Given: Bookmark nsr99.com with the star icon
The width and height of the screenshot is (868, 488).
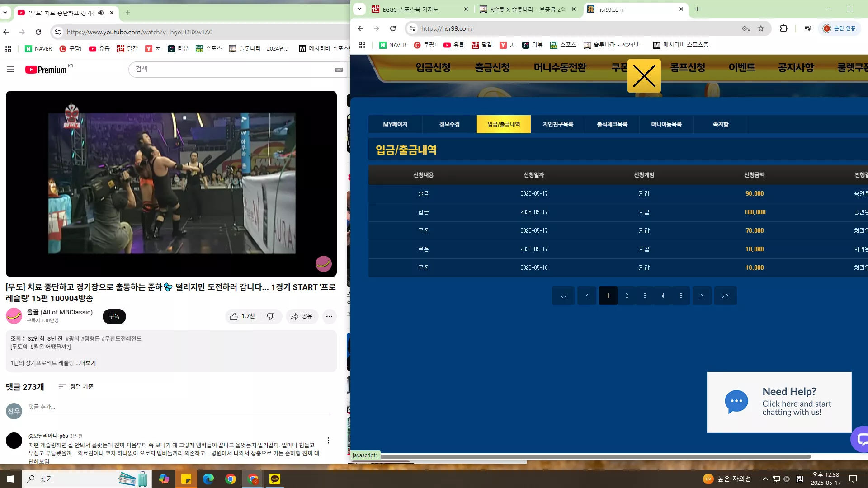Looking at the screenshot, I should click(x=761, y=28).
